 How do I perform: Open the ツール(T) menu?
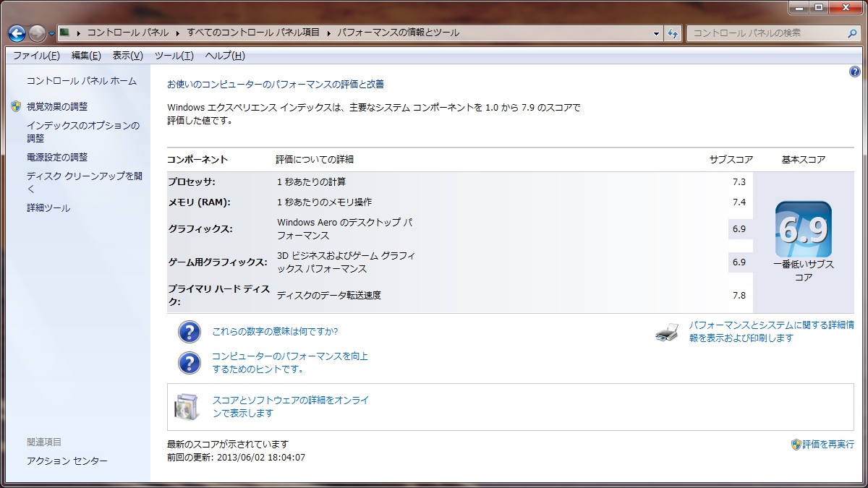[x=174, y=56]
